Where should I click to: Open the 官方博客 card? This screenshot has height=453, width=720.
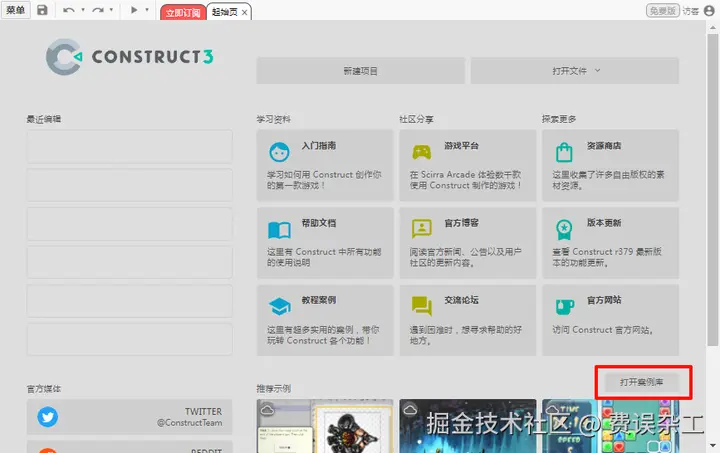pos(467,243)
